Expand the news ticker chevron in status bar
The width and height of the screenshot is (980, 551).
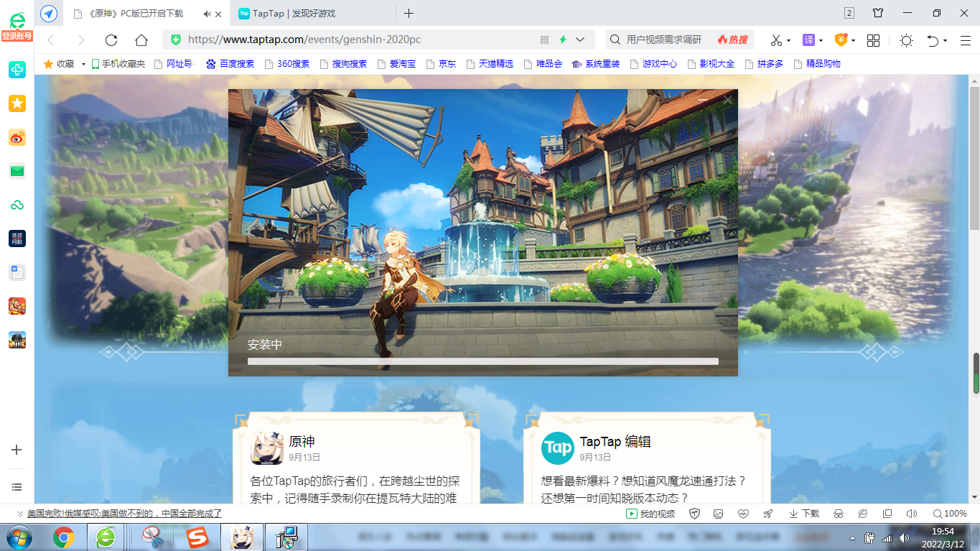[20, 514]
